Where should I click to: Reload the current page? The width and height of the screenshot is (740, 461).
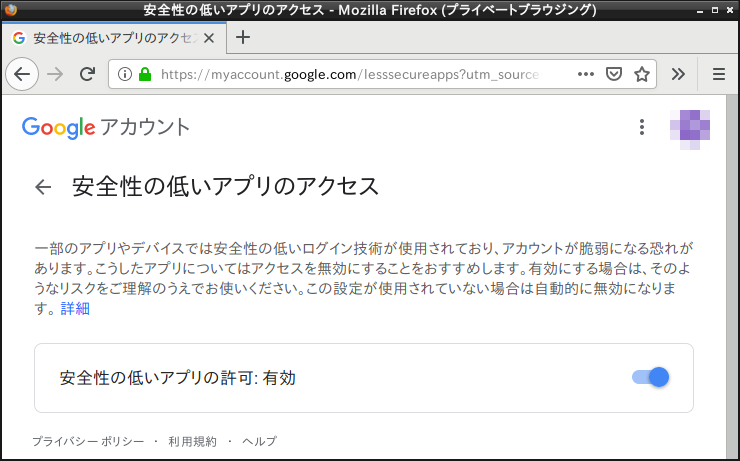pos(87,74)
